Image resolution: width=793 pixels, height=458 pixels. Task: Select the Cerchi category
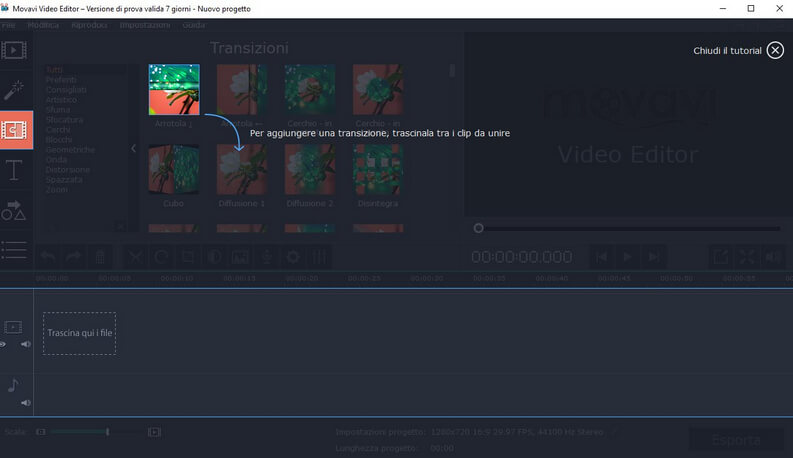58,130
